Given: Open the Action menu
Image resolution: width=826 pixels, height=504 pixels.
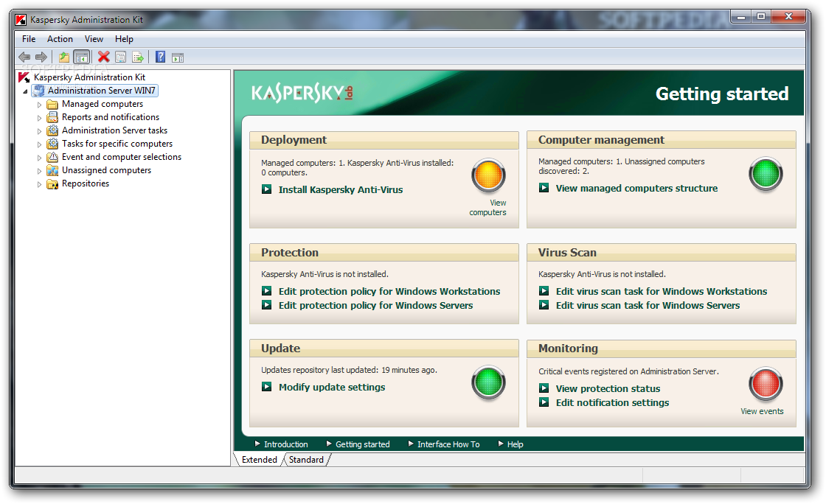Looking at the screenshot, I should coord(60,39).
